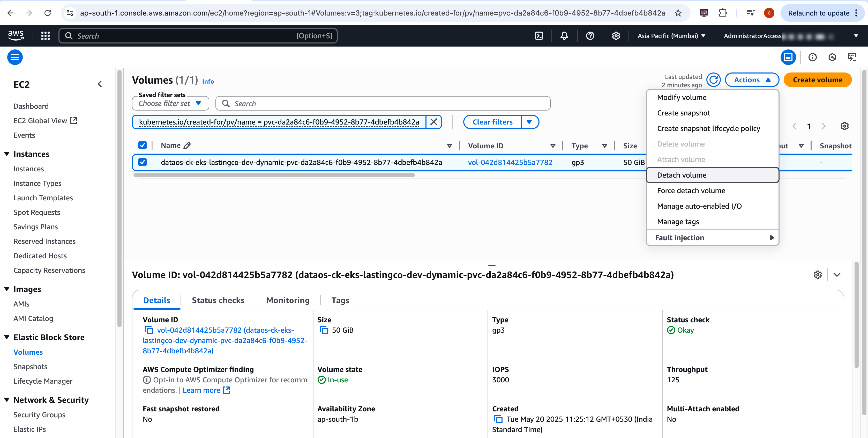Select Detach volume from Actions menu
The image size is (868, 438).
(712, 175)
